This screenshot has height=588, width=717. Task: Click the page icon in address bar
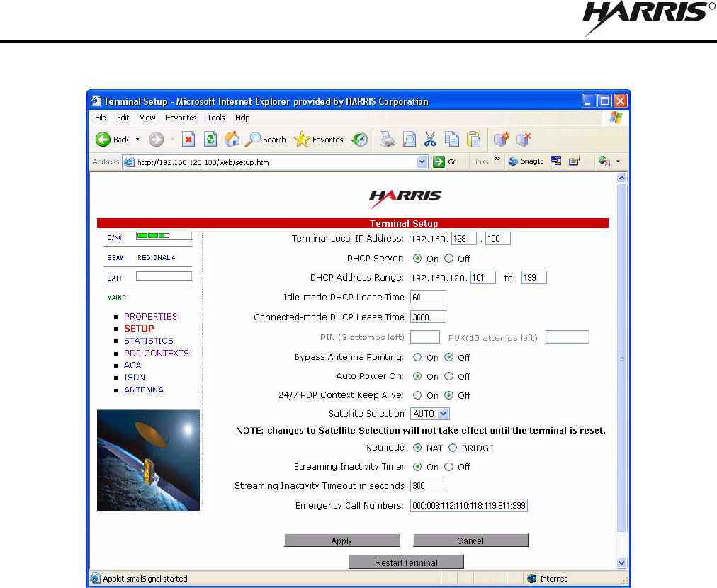[130, 162]
